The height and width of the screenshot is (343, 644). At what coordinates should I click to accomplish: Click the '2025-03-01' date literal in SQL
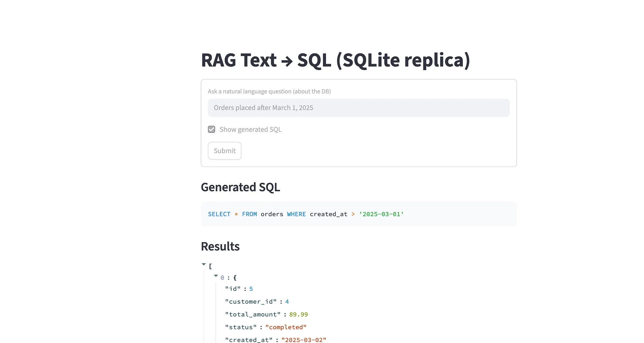click(x=381, y=214)
